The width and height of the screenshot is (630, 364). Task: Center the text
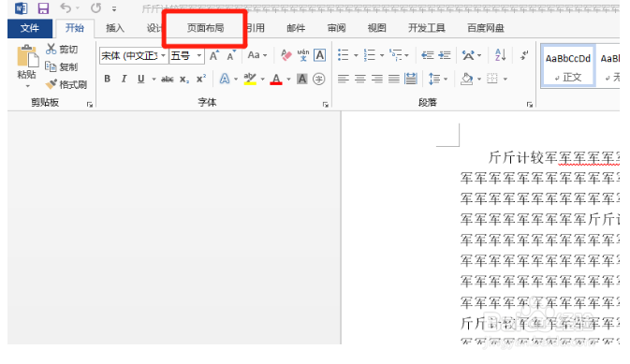(360, 79)
